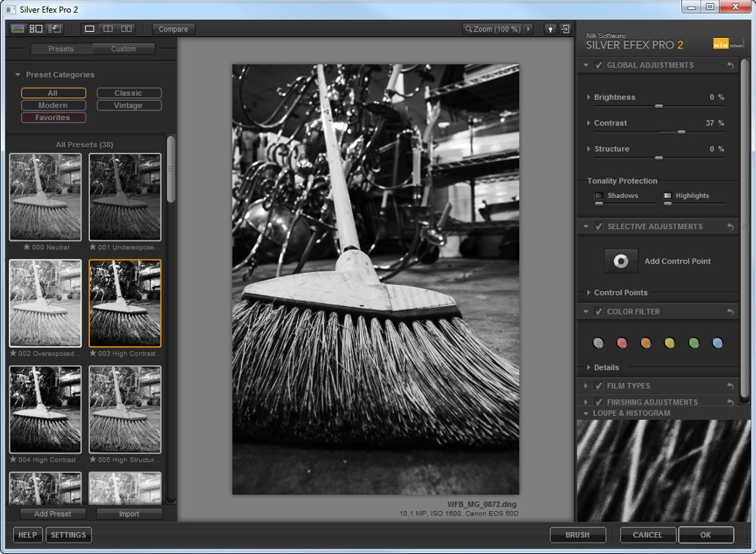Apply the 001 Underexposed preset thumbnail
Screen dimensions: 756x554
pyautogui.click(x=125, y=197)
